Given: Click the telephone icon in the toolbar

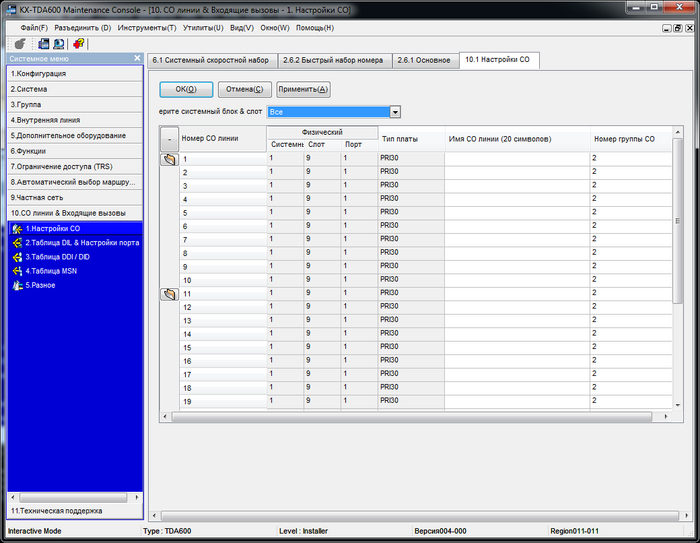Looking at the screenshot, I should coord(19,43).
